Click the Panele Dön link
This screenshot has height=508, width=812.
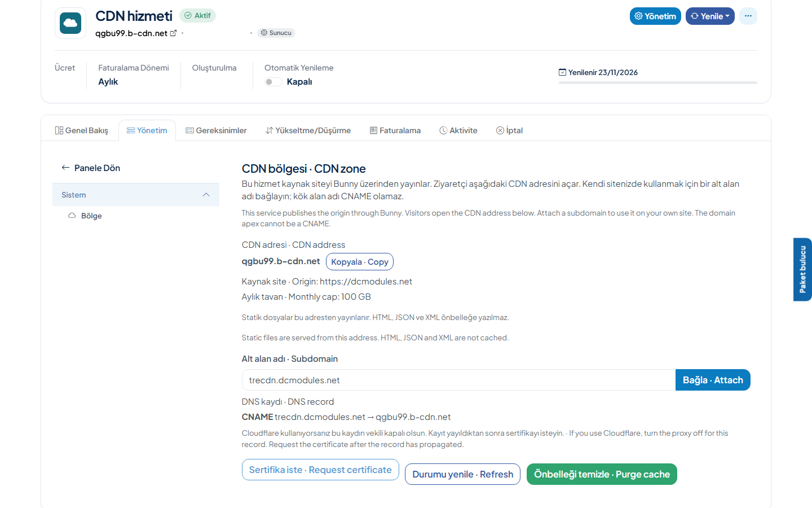point(97,168)
